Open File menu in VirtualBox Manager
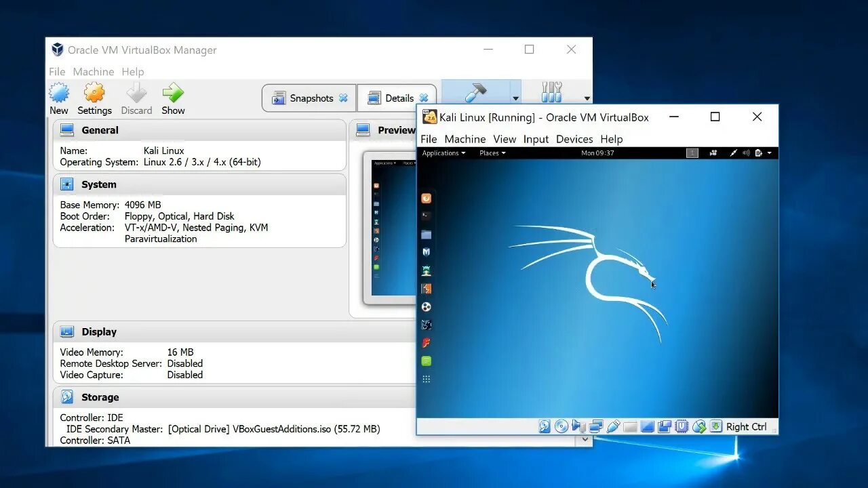Screen dimensions: 868x488 click(x=57, y=72)
